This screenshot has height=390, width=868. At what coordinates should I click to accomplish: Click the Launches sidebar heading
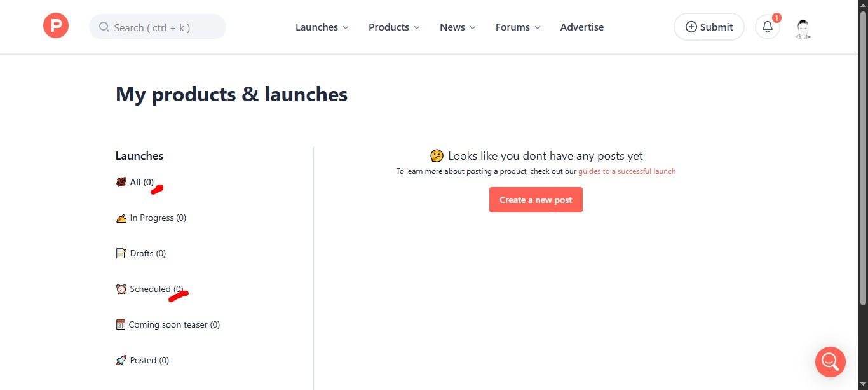tap(139, 156)
